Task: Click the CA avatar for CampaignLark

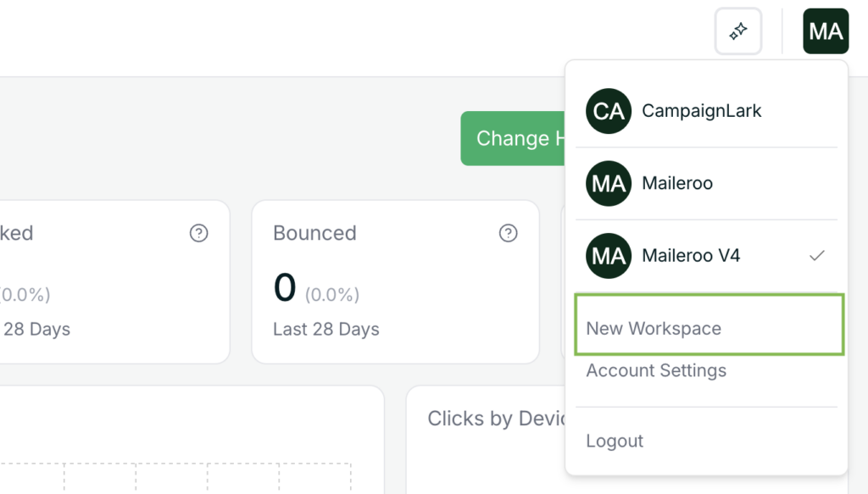Action: (609, 111)
